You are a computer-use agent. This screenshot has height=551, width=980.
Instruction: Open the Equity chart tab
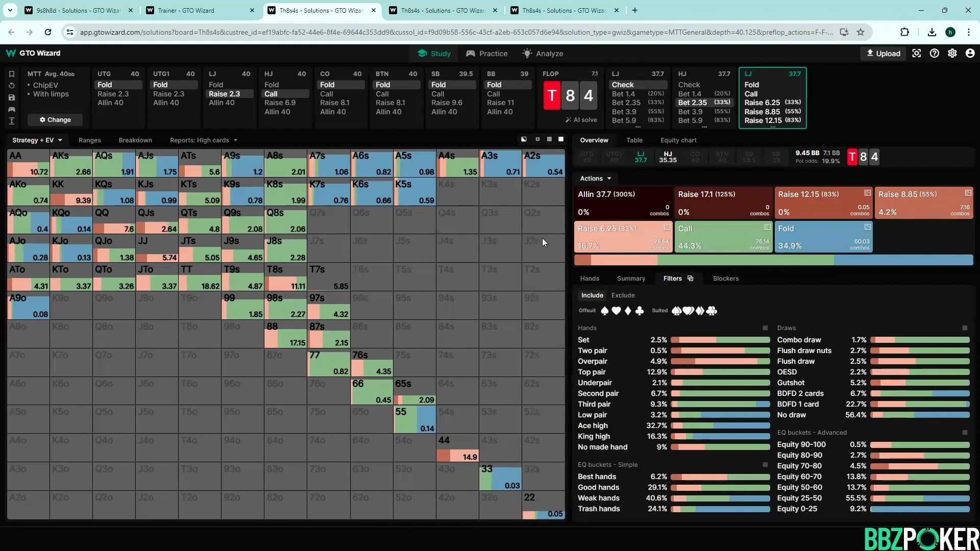pos(678,140)
